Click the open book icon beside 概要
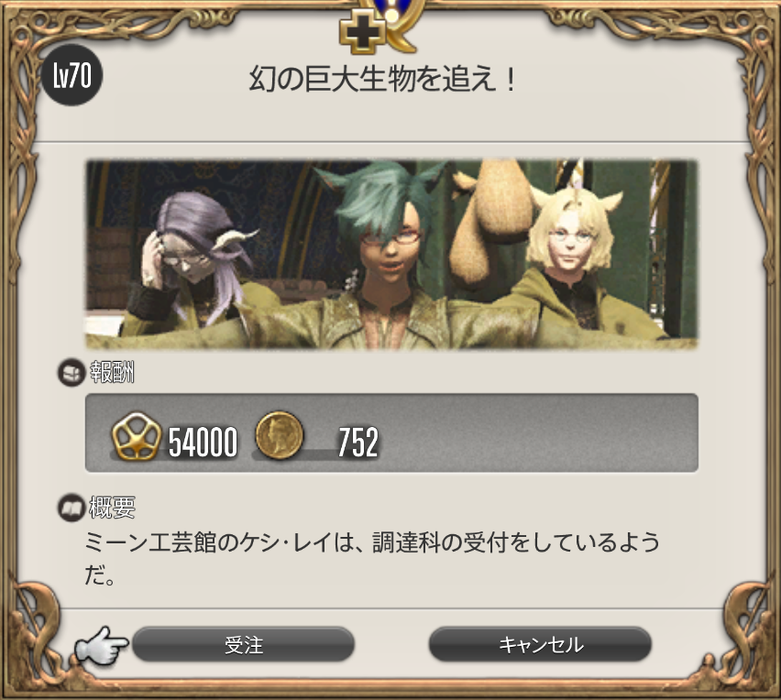The width and height of the screenshot is (781, 700). coord(71,509)
